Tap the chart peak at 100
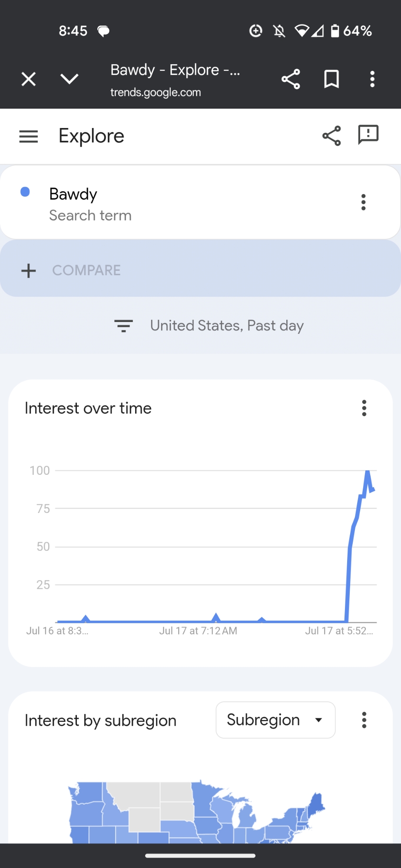 click(368, 472)
